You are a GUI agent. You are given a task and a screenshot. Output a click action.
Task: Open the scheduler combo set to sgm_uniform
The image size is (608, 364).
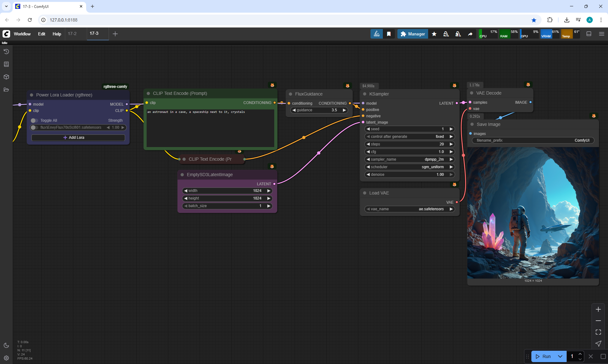click(410, 167)
